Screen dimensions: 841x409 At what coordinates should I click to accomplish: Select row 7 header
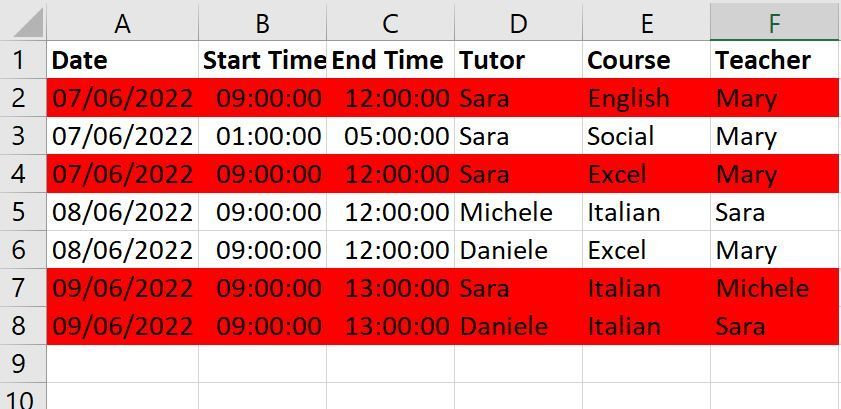(x=22, y=288)
